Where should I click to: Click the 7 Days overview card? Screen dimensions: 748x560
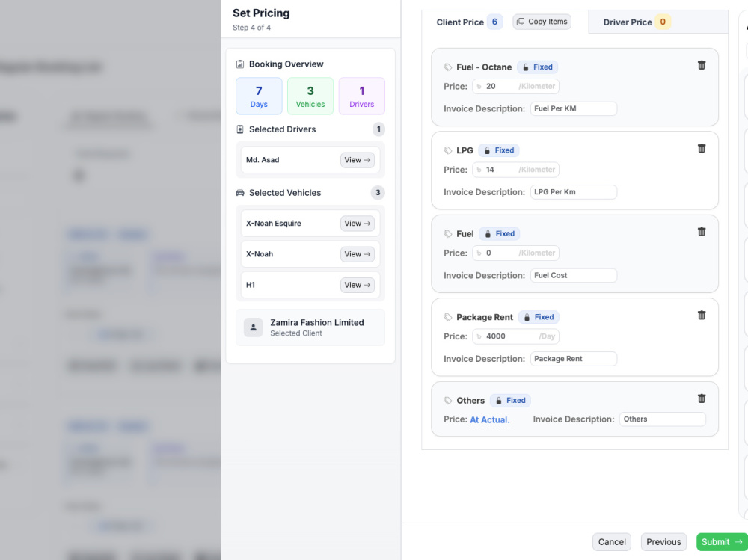pos(259,96)
